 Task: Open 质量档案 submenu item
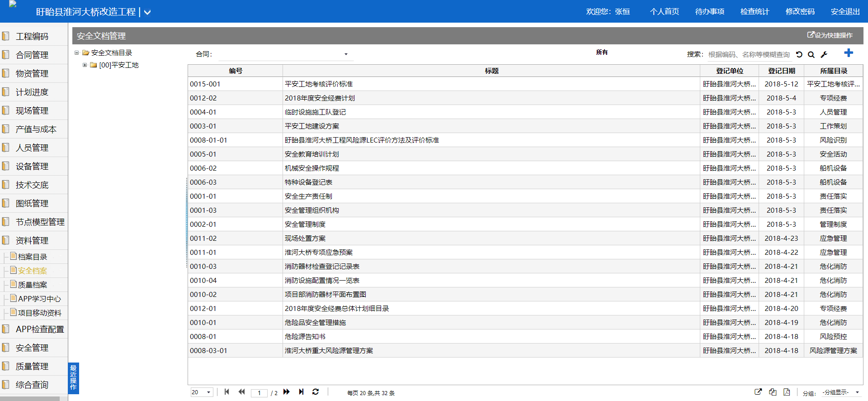[x=32, y=285]
